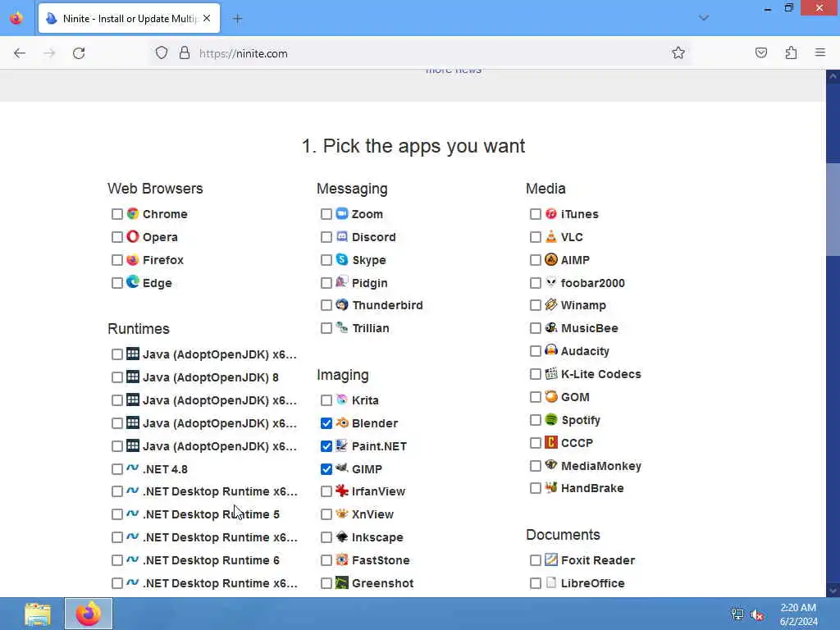Enable the .NET 4.8 checkbox
This screenshot has height=630, width=840.
(116, 469)
